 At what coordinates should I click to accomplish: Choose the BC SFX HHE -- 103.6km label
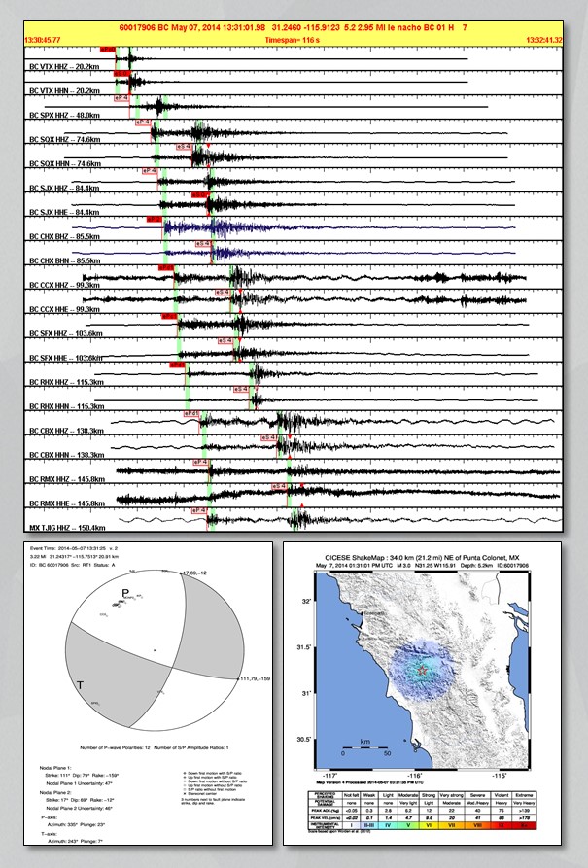[x=66, y=358]
